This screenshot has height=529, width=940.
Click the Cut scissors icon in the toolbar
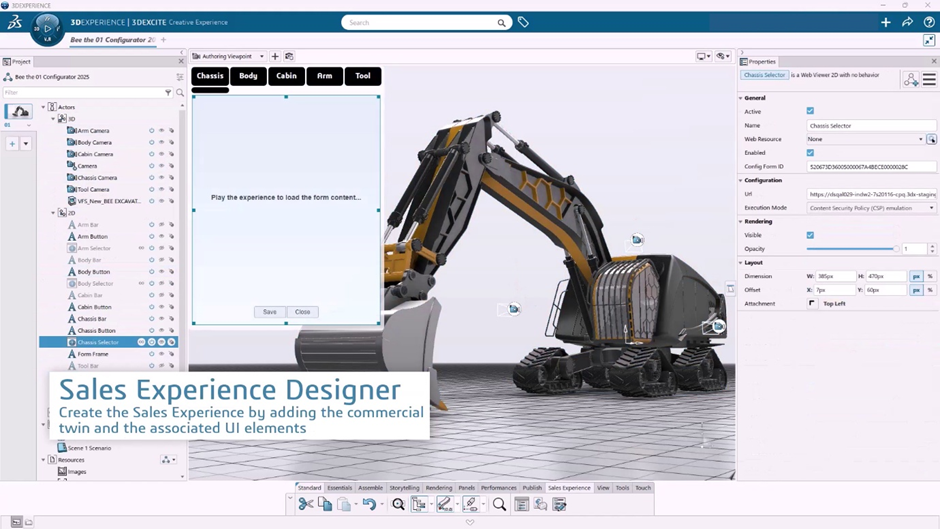306,505
